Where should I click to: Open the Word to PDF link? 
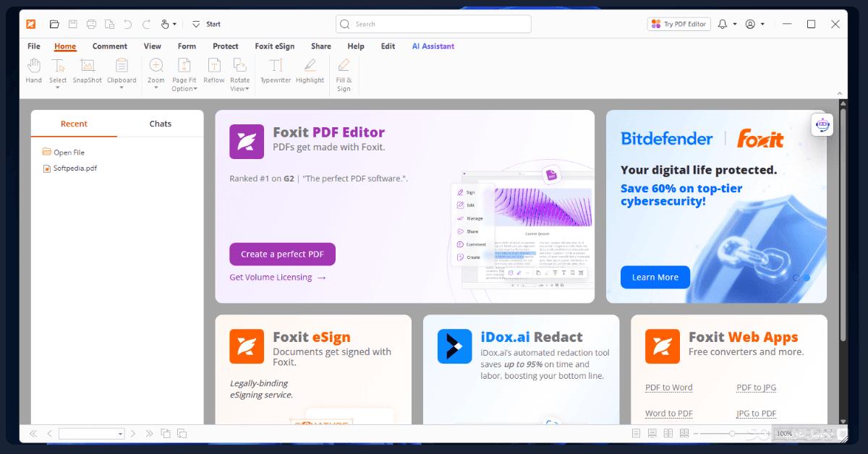click(669, 414)
